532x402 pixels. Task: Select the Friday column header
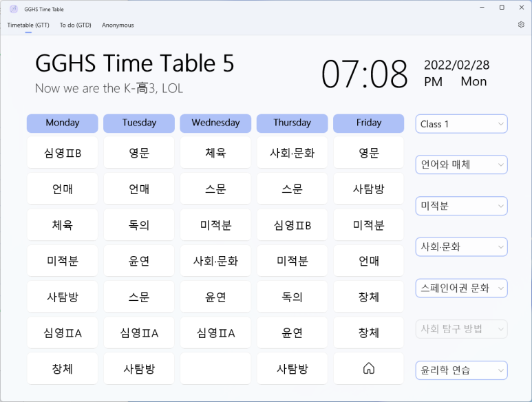click(369, 123)
